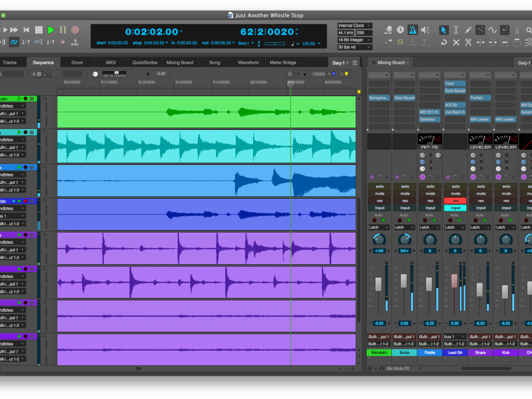Image resolution: width=532 pixels, height=399 pixels.
Task: Click the audible mode speaker icon
Action: [x=425, y=30]
